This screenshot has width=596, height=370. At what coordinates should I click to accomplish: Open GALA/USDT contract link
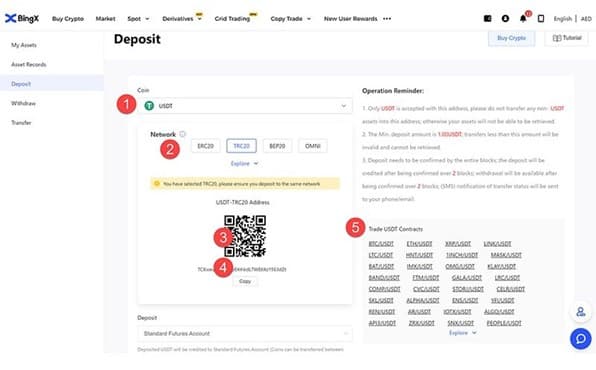coord(467,278)
